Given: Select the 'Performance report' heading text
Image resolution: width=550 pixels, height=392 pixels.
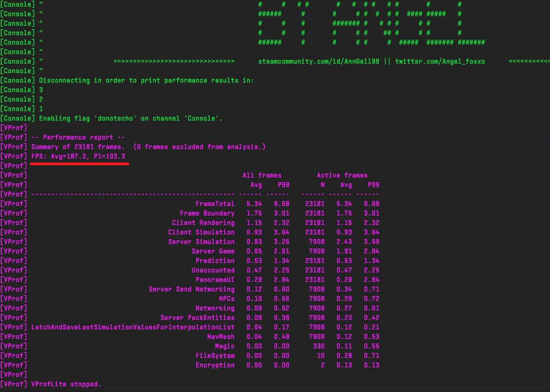Looking at the screenshot, I should (78, 137).
